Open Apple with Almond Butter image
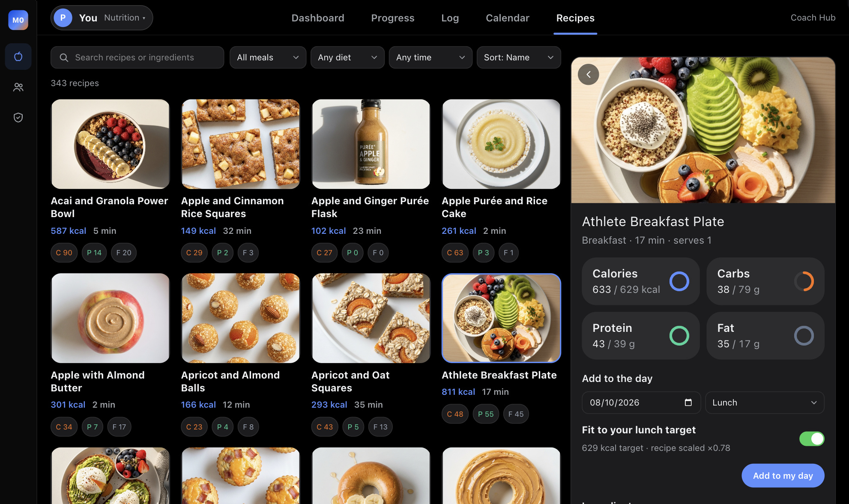 110,318
